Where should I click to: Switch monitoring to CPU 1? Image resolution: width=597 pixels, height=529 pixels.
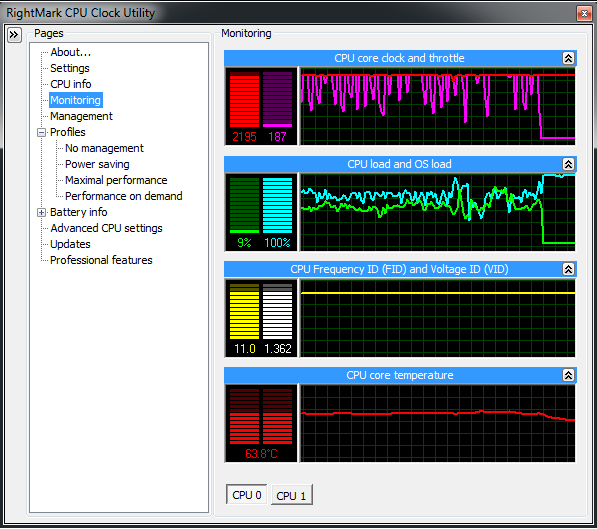[x=292, y=495]
